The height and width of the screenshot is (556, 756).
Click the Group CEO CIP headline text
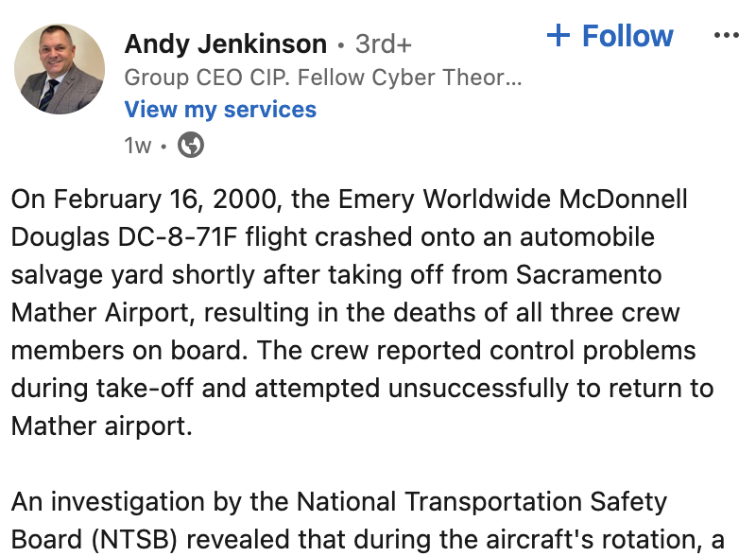tap(323, 78)
